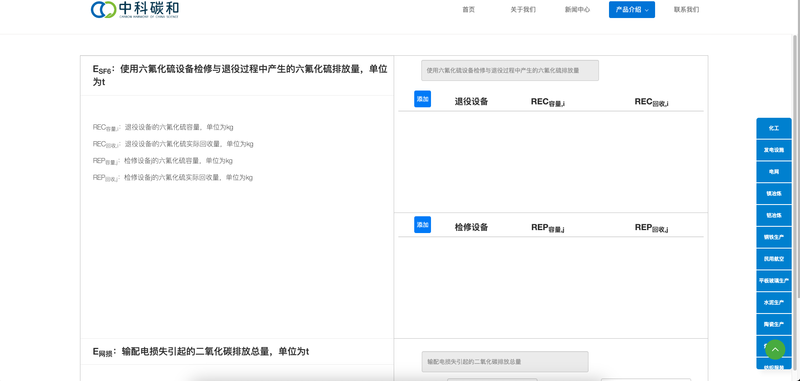Click 添加 button for 退役设备 table

click(x=422, y=99)
